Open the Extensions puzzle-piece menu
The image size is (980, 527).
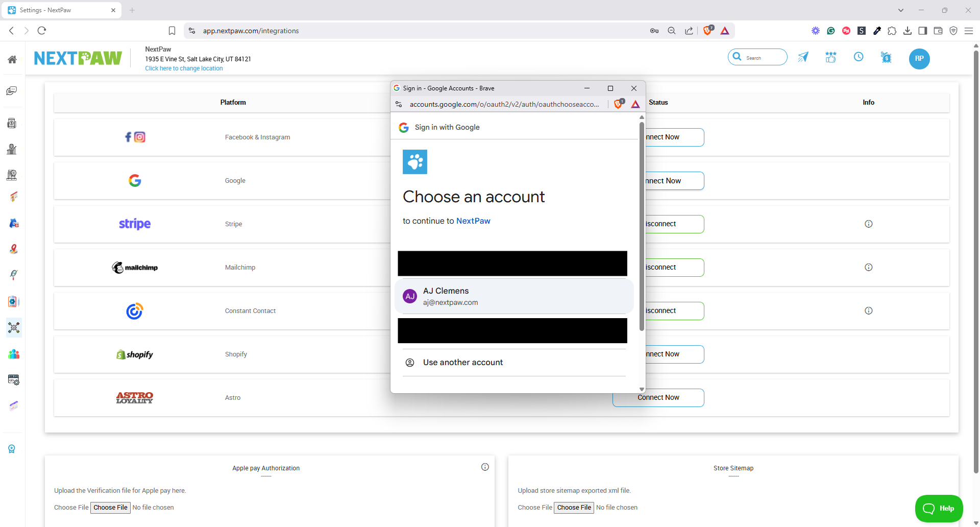pyautogui.click(x=892, y=31)
